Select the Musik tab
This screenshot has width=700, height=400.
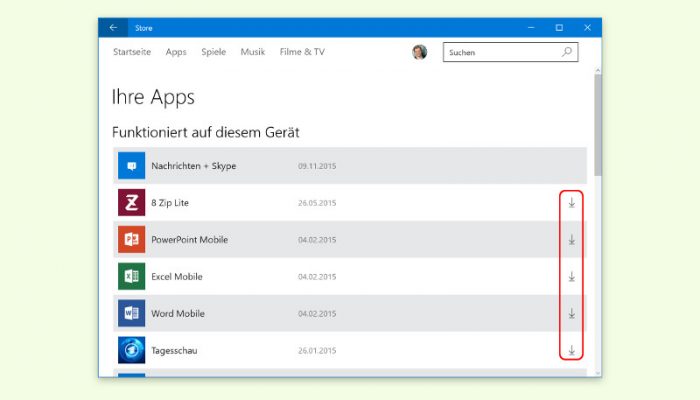[x=253, y=52]
